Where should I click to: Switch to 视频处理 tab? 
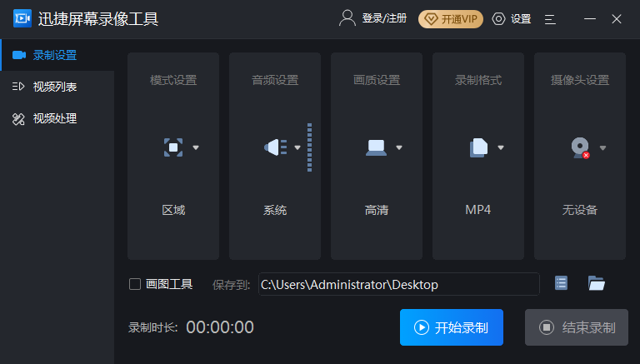click(x=55, y=118)
